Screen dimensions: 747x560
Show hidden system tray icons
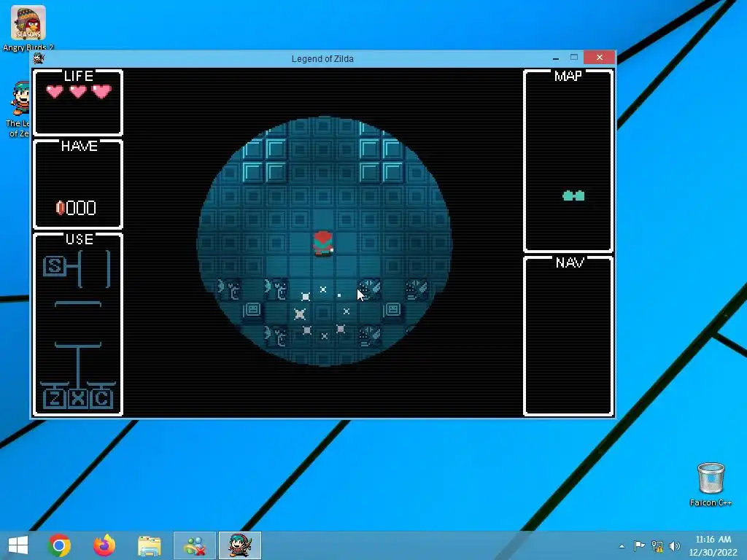click(x=622, y=546)
